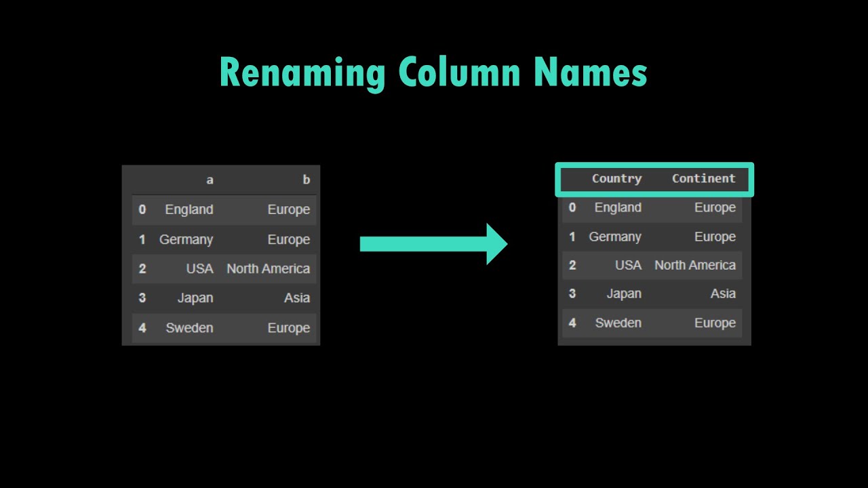The image size is (868, 488).
Task: Select row index 4 of the Country/Continent table
Action: coord(572,323)
